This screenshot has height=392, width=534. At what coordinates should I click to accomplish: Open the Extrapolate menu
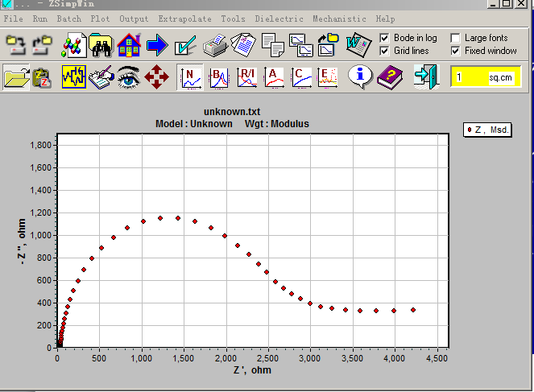click(184, 19)
